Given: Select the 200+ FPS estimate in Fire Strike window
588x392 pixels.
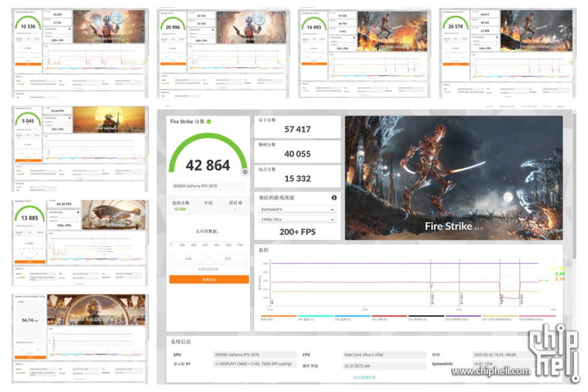Looking at the screenshot, I should [x=298, y=232].
